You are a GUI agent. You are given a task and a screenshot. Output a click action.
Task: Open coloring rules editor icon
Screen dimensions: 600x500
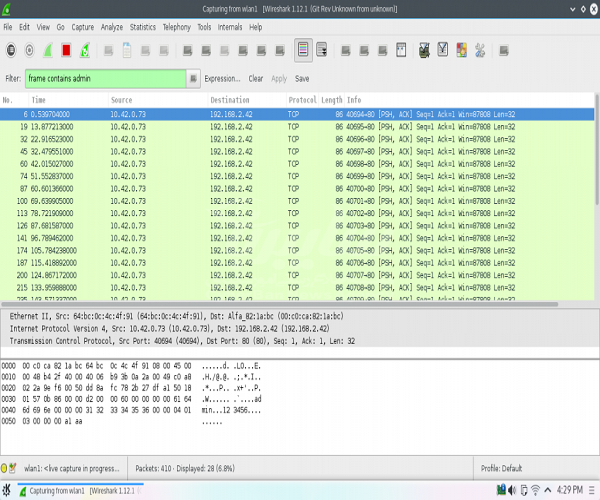point(461,50)
